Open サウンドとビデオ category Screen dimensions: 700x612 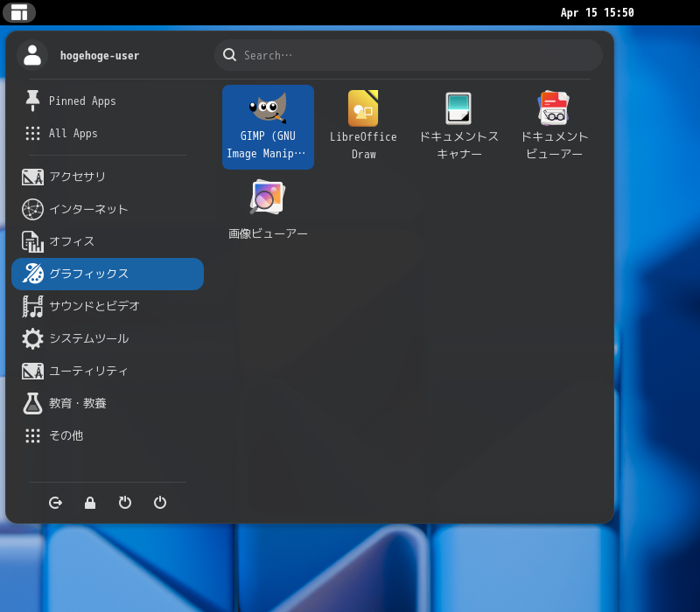(x=108, y=307)
